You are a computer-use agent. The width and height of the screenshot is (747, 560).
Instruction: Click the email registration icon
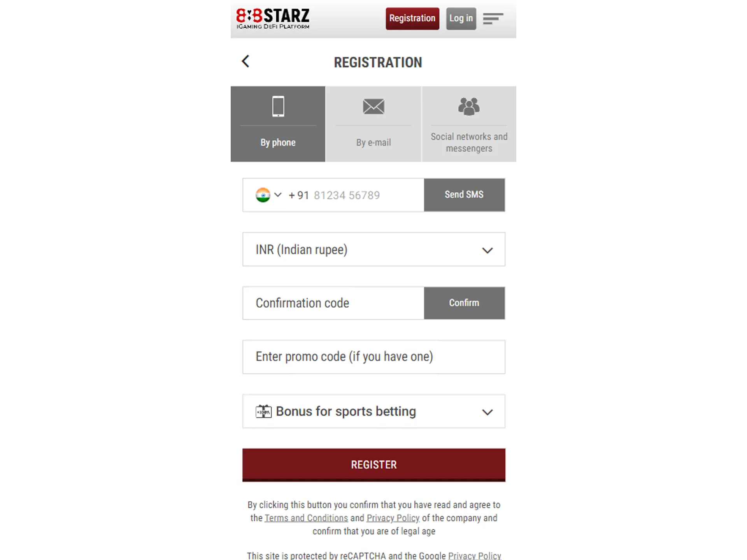[373, 107]
